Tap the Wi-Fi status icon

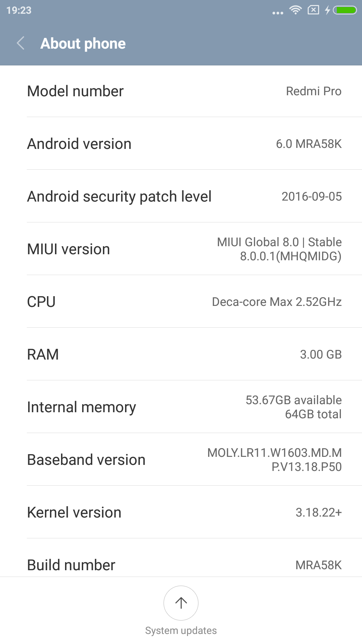(x=295, y=10)
